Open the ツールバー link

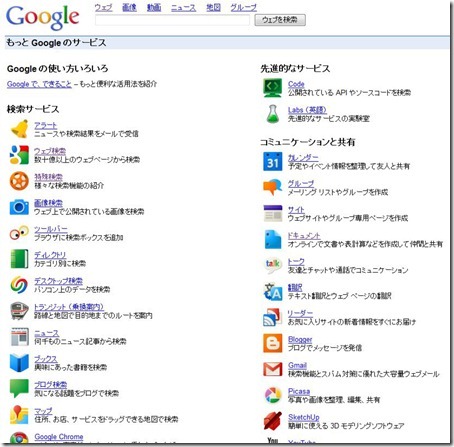(x=51, y=229)
